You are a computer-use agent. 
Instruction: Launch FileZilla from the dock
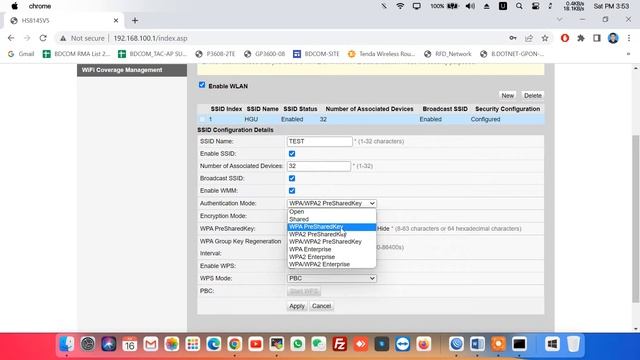click(340, 344)
